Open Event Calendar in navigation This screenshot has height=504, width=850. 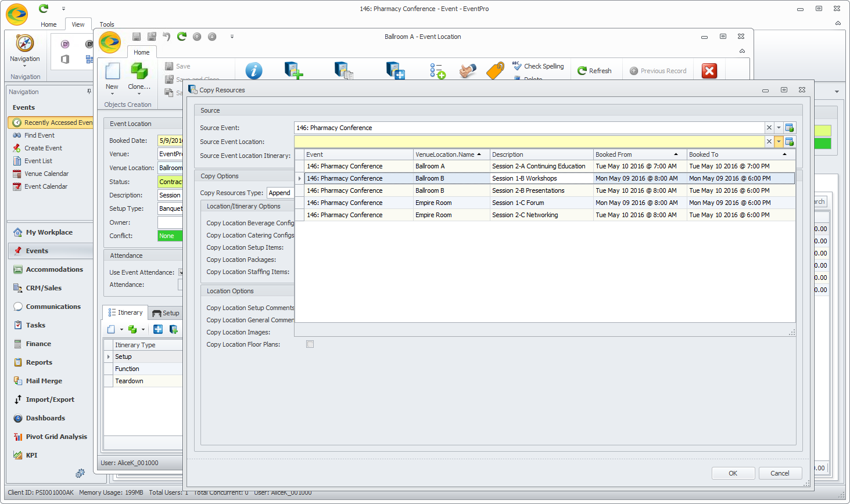coord(46,186)
